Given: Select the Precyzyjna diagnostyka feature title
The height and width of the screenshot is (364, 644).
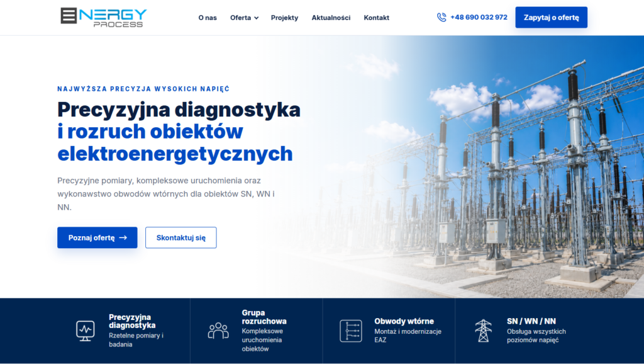Looking at the screenshot, I should [132, 321].
